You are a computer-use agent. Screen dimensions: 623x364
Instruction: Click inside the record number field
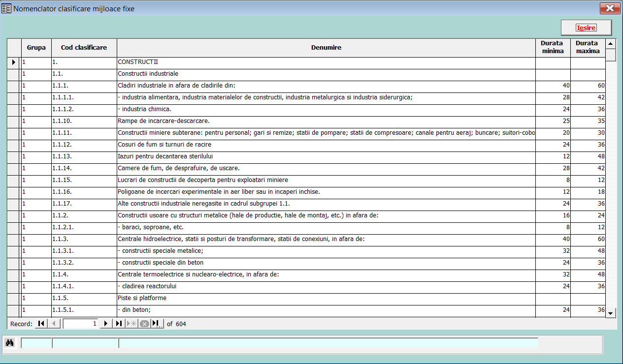[x=81, y=323]
